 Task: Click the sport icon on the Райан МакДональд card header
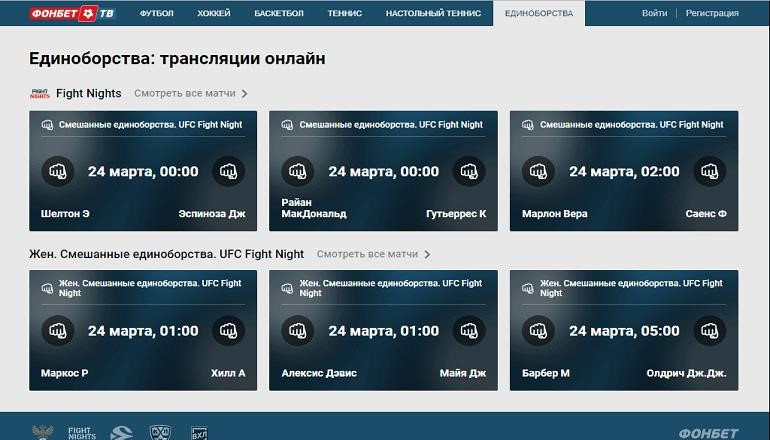287,125
